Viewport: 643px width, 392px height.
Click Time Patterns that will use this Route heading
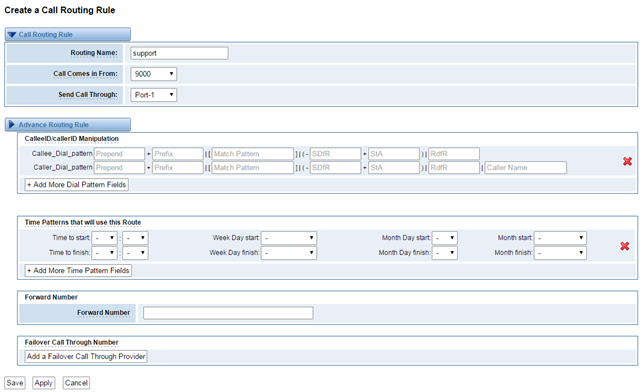coord(83,222)
